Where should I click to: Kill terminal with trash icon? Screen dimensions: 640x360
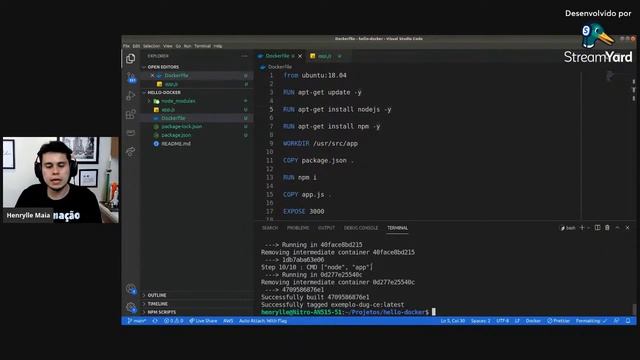(x=607, y=228)
